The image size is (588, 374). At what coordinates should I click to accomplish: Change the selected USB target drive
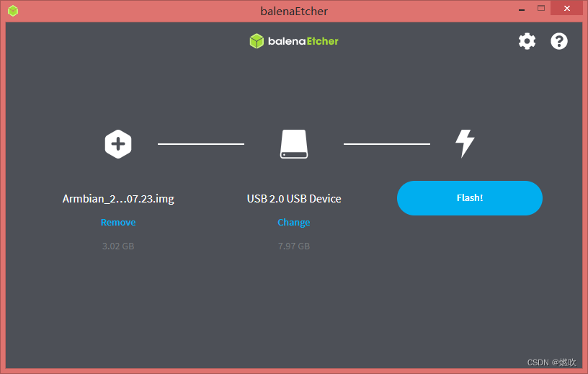[293, 223]
